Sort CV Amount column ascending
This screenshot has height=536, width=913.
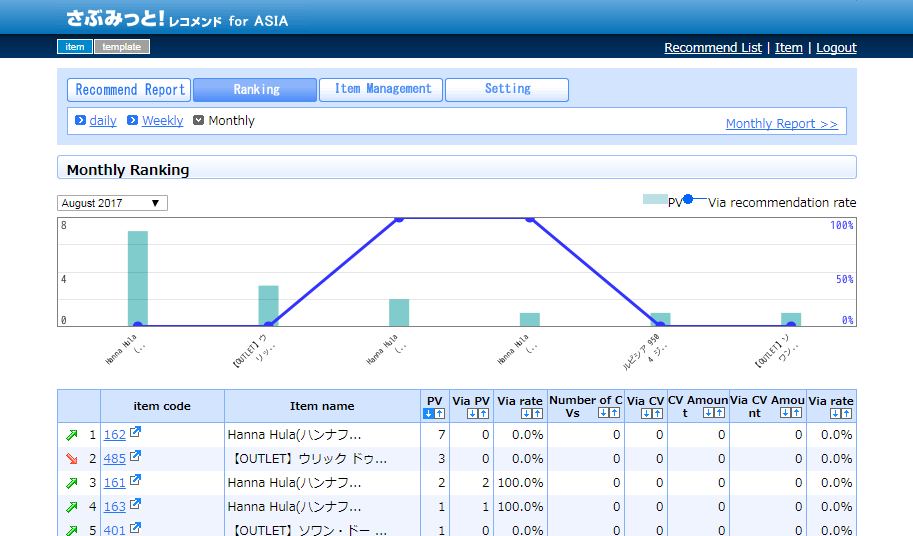point(719,413)
